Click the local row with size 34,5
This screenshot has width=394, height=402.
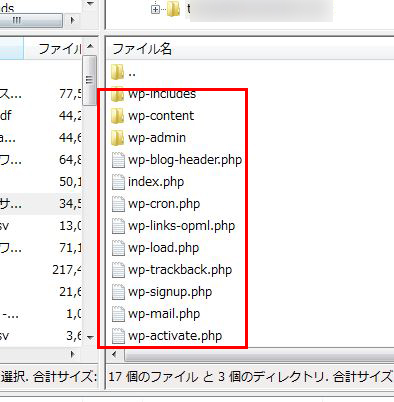tap(41, 204)
